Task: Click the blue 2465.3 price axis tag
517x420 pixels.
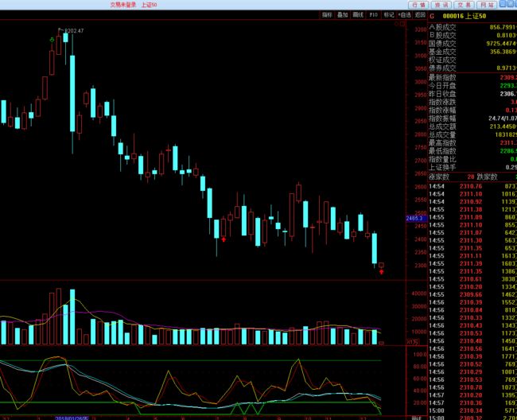Action: coord(417,218)
